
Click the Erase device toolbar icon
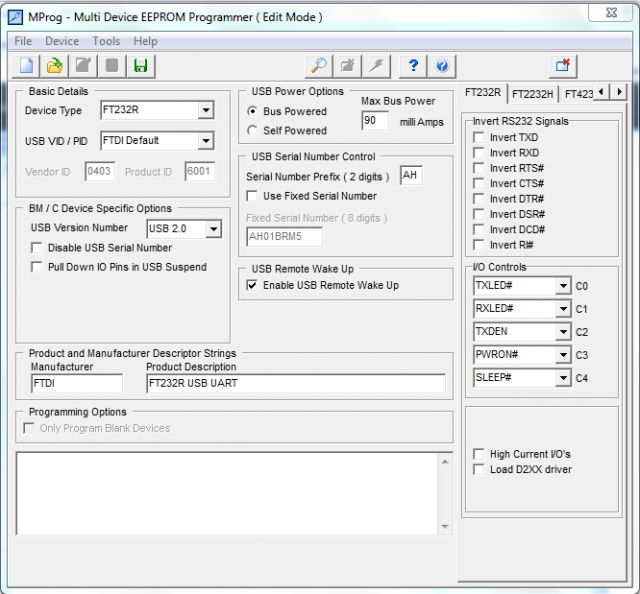(348, 66)
